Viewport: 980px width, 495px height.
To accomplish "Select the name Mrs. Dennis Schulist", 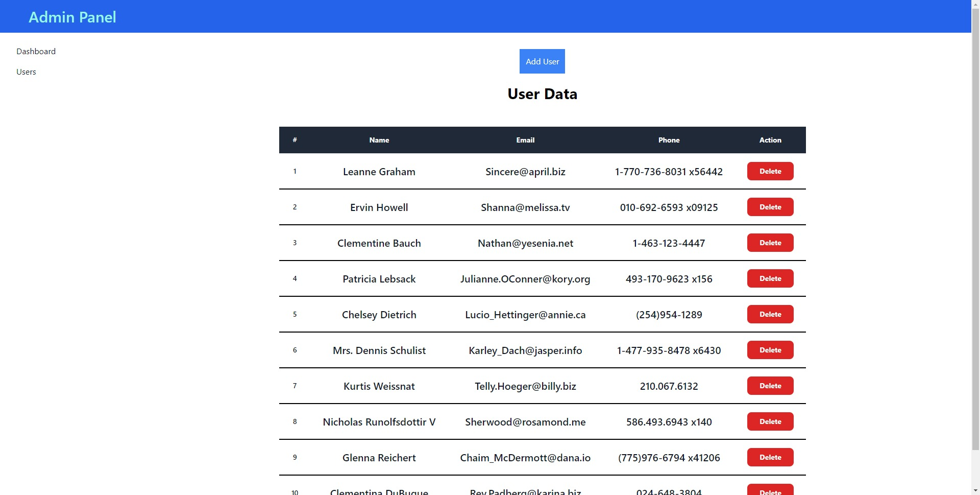I will [379, 350].
